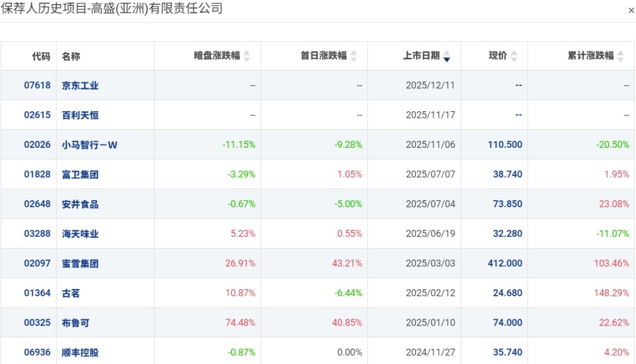Screen dimensions: 636x364
Task: Open stock code 06936
Action: click(37, 352)
